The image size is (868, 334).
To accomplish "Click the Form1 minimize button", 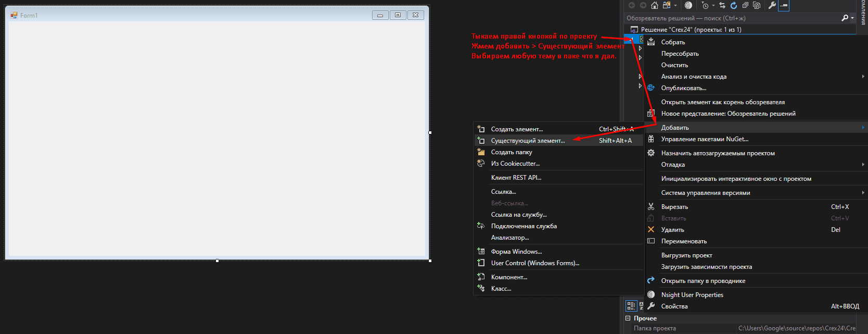I will click(380, 15).
